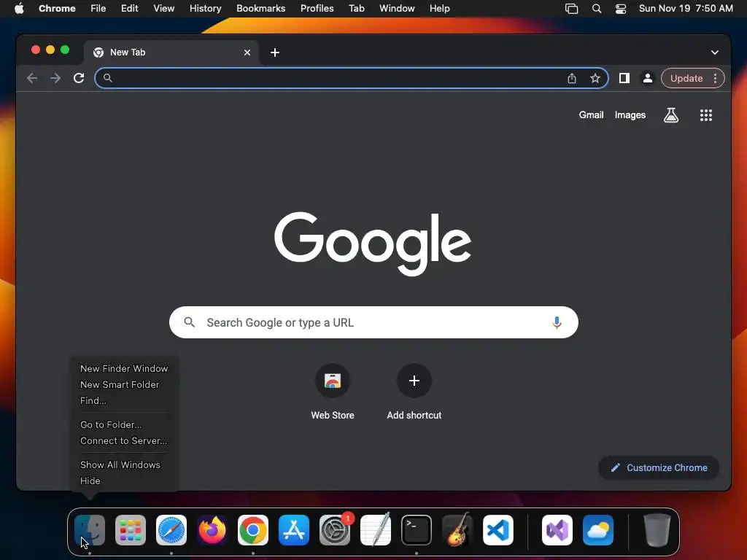This screenshot has height=560, width=747.
Task: Open Trash from the Dock
Action: (x=657, y=530)
